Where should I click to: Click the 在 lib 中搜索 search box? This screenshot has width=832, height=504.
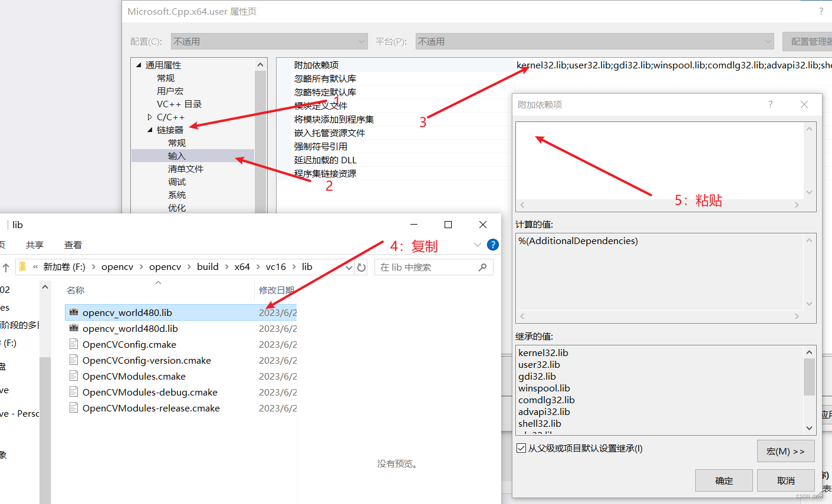pos(434,267)
